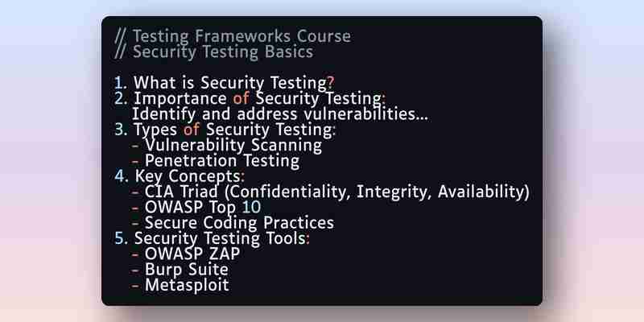The image size is (644, 322).
Task: Click the 'Testing Frameworks Course' comment line
Action: [233, 36]
